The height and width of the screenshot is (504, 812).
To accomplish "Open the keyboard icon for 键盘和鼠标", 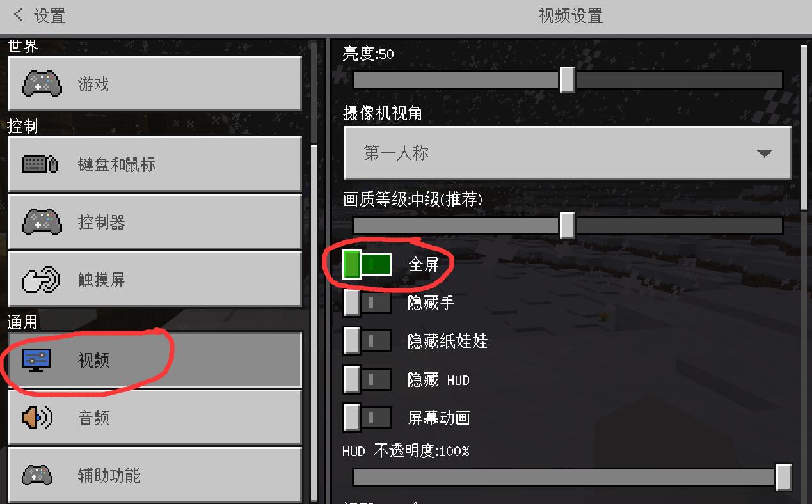I will point(40,164).
